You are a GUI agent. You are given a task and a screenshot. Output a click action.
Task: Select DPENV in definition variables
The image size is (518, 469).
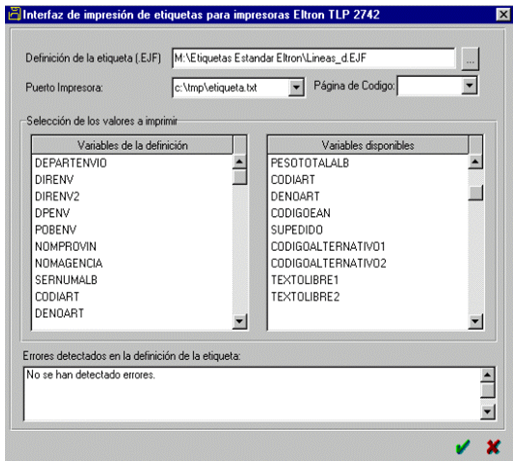click(x=52, y=213)
